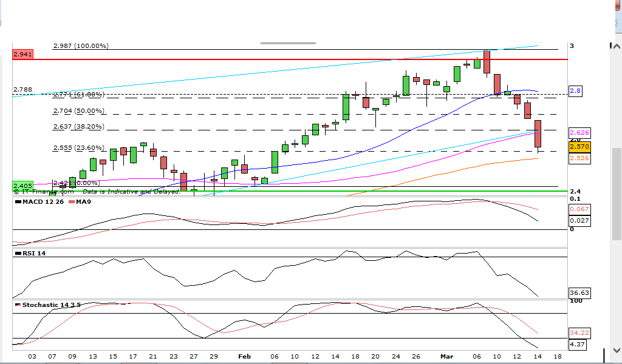Click the red horizontal resistance line
The height and width of the screenshot is (364, 622).
tap(290, 59)
